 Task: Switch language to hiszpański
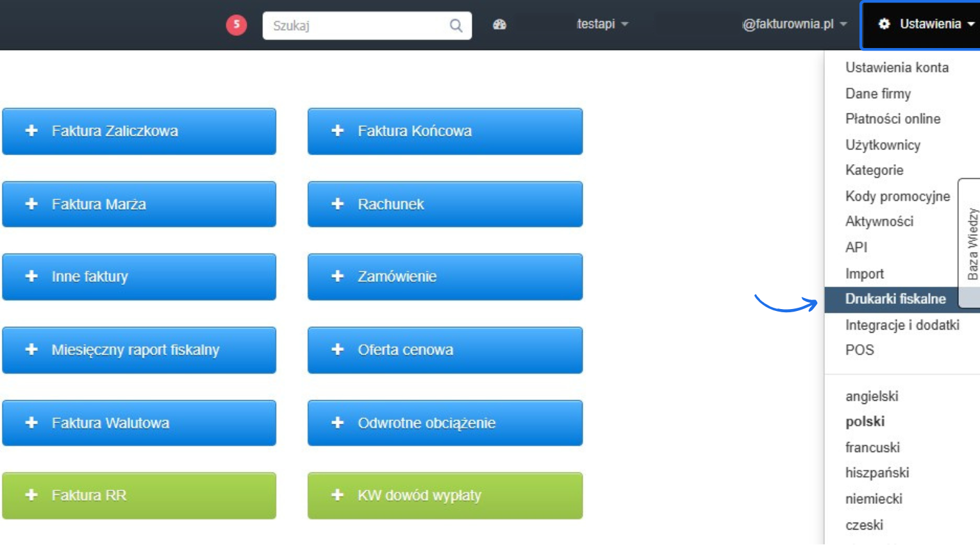(877, 473)
